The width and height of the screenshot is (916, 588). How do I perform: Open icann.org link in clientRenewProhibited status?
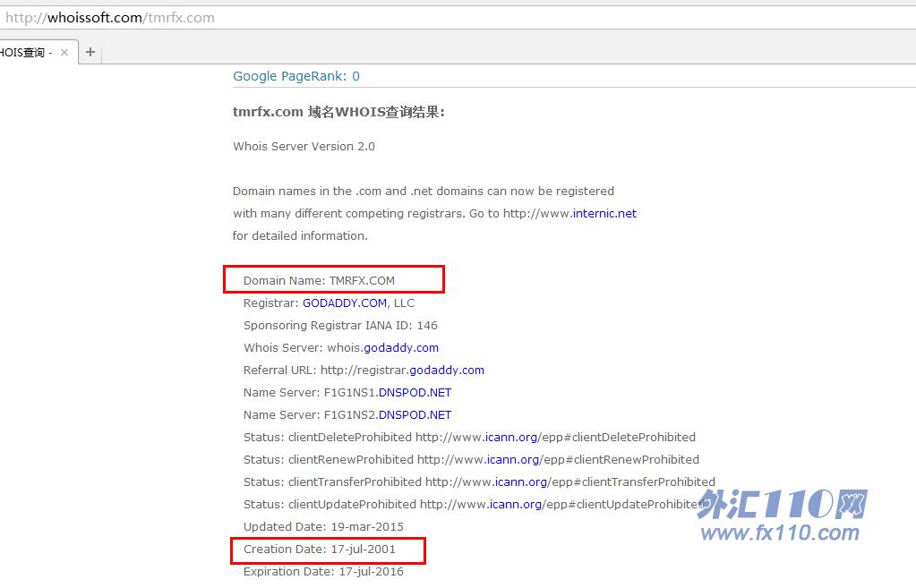coord(513,459)
